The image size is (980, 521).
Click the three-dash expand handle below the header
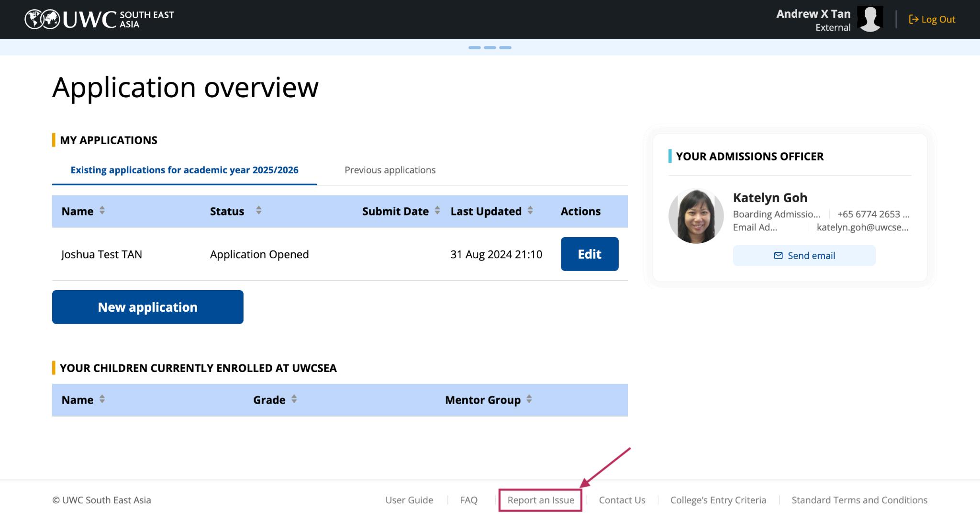click(x=490, y=47)
